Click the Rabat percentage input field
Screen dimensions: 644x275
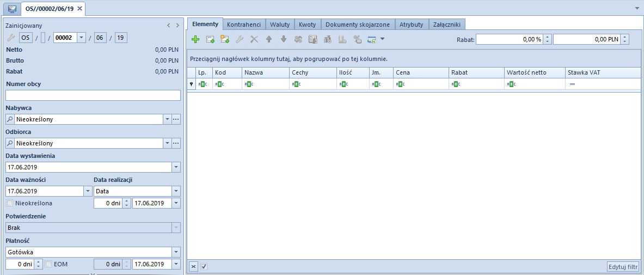coord(510,40)
